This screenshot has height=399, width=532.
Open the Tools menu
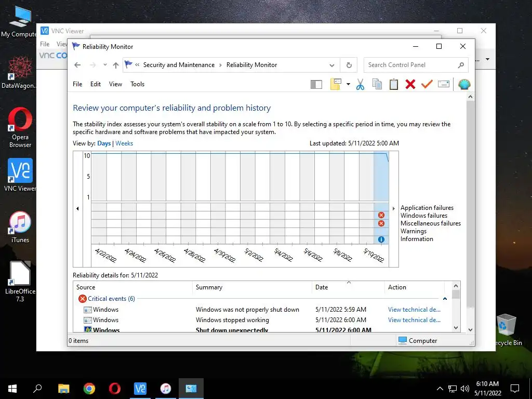click(137, 84)
